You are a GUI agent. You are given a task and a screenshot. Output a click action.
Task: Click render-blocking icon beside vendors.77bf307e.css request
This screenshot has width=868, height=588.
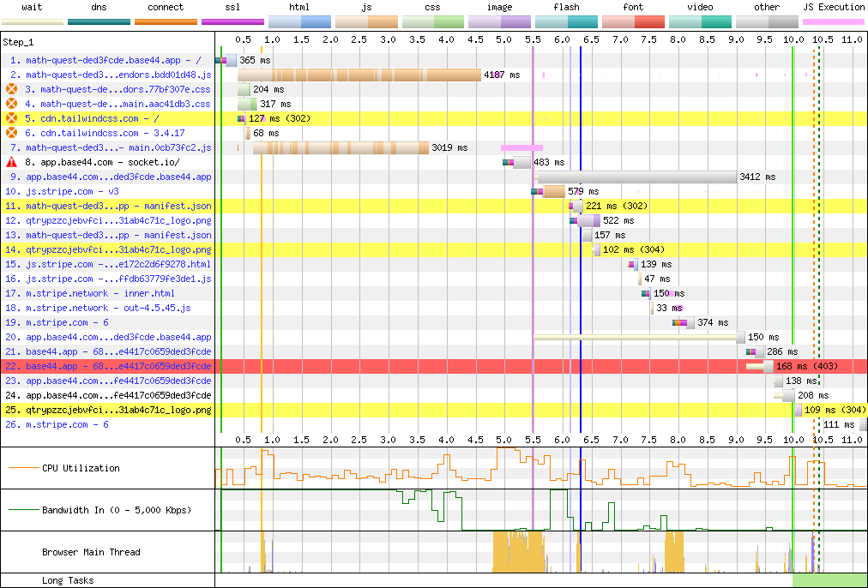coord(12,89)
